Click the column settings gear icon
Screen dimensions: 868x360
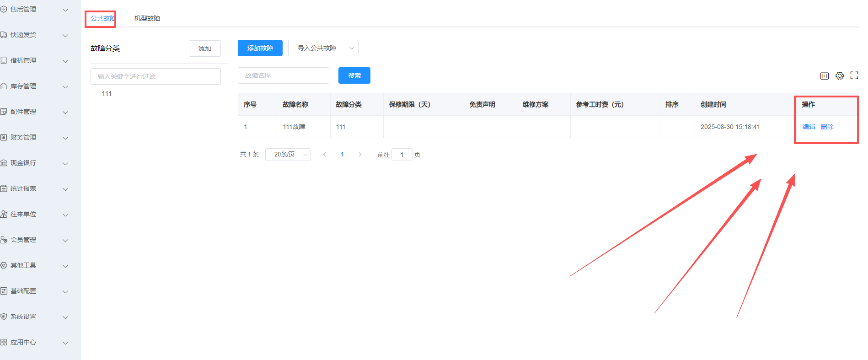click(x=839, y=76)
